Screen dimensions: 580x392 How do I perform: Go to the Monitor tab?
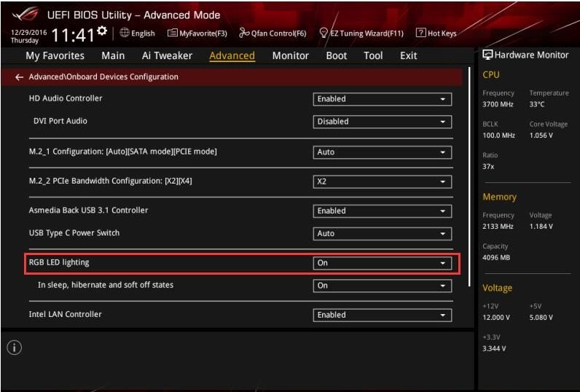291,55
